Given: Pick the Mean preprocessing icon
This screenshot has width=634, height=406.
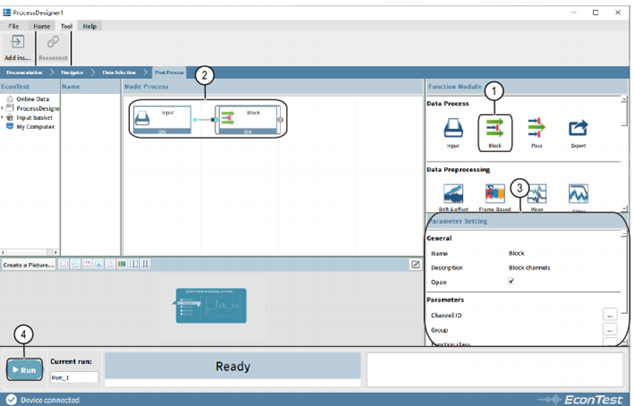Looking at the screenshot, I should 537,194.
